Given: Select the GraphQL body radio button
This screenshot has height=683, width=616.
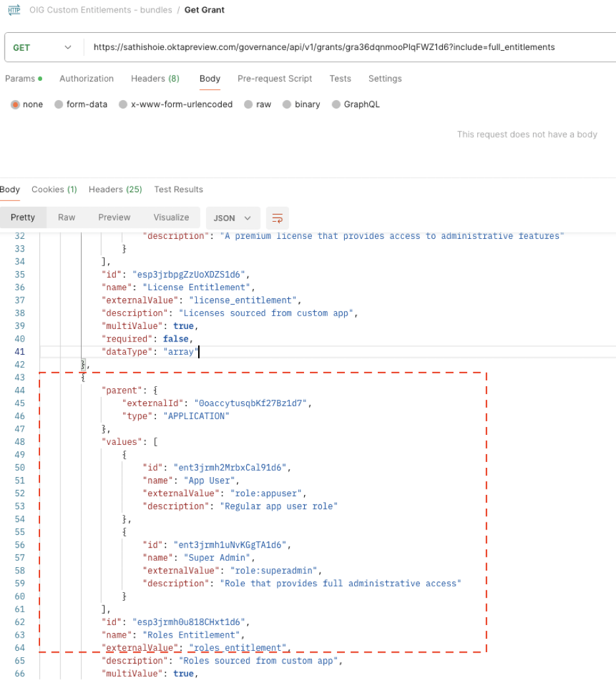Looking at the screenshot, I should coord(336,105).
